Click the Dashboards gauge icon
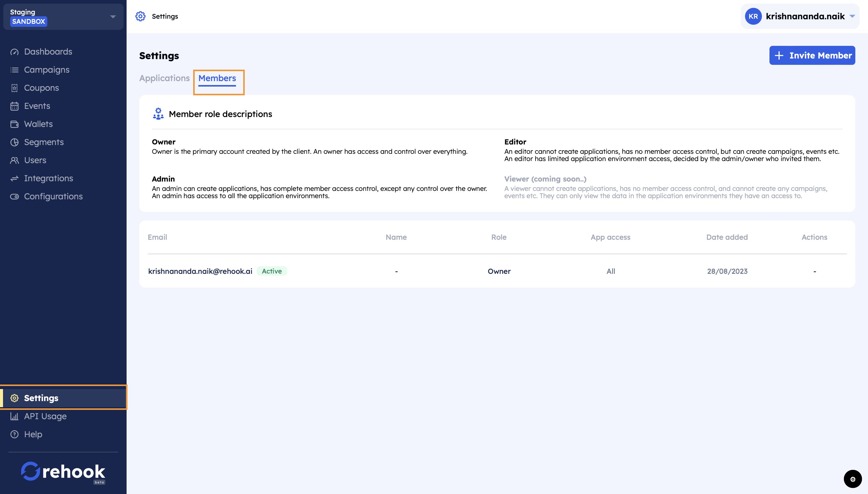Viewport: 868px width, 494px height. (x=14, y=52)
